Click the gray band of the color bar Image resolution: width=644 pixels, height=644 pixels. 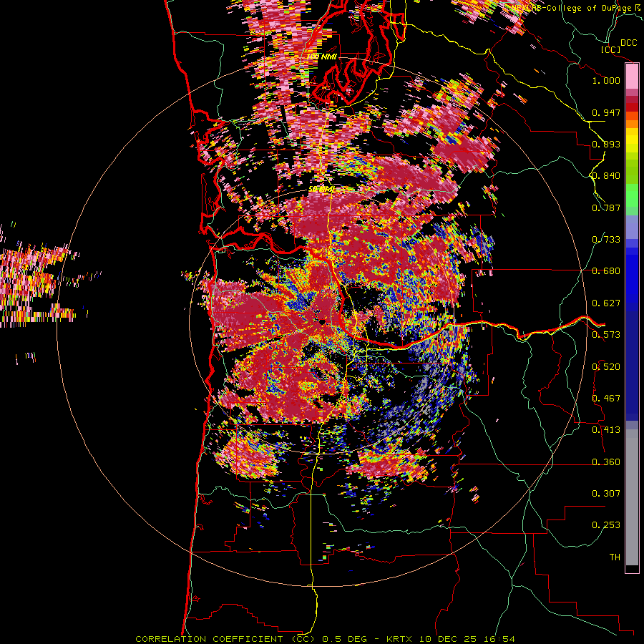point(632,497)
